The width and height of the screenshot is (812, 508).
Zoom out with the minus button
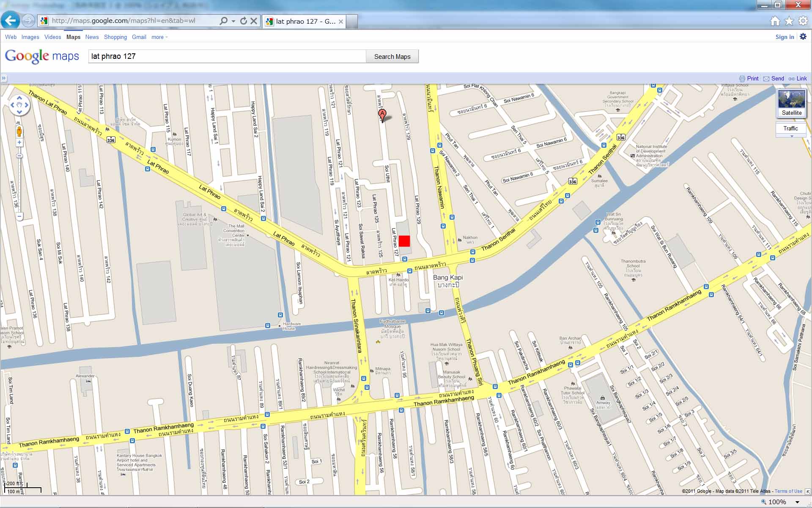pos(19,216)
